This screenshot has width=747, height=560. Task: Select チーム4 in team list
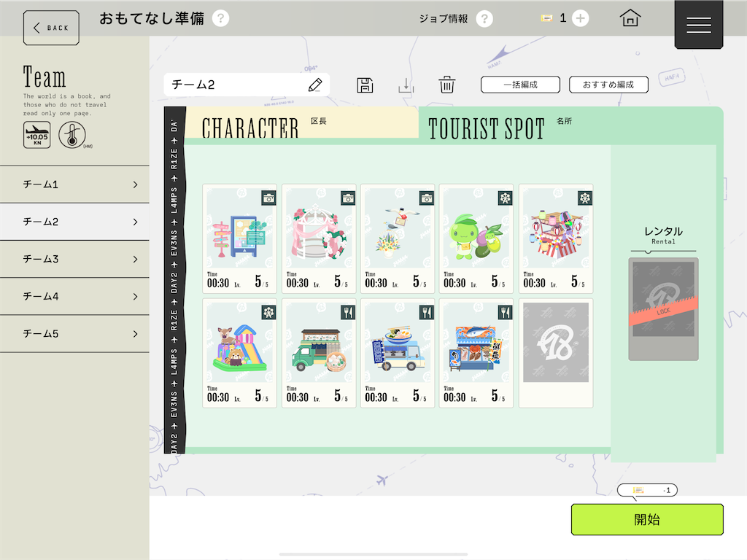point(74,296)
